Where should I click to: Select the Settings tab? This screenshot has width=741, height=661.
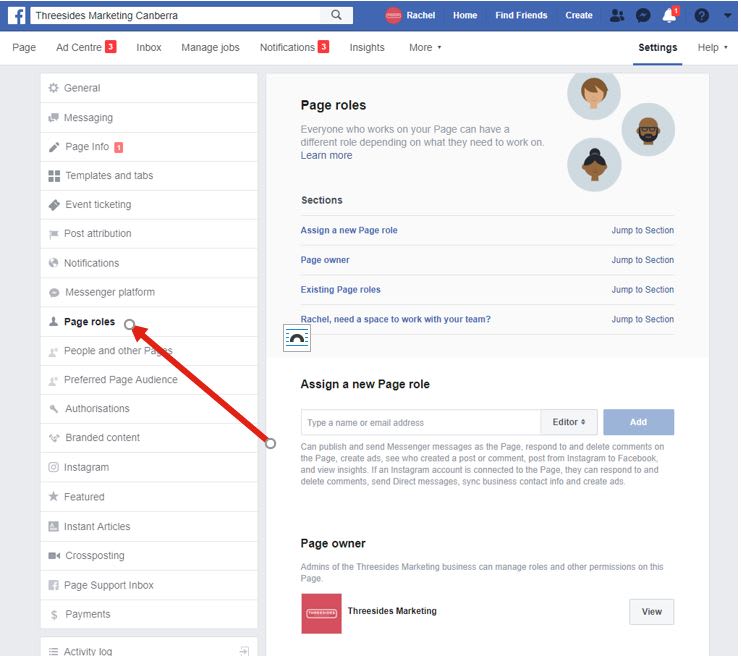click(660, 48)
